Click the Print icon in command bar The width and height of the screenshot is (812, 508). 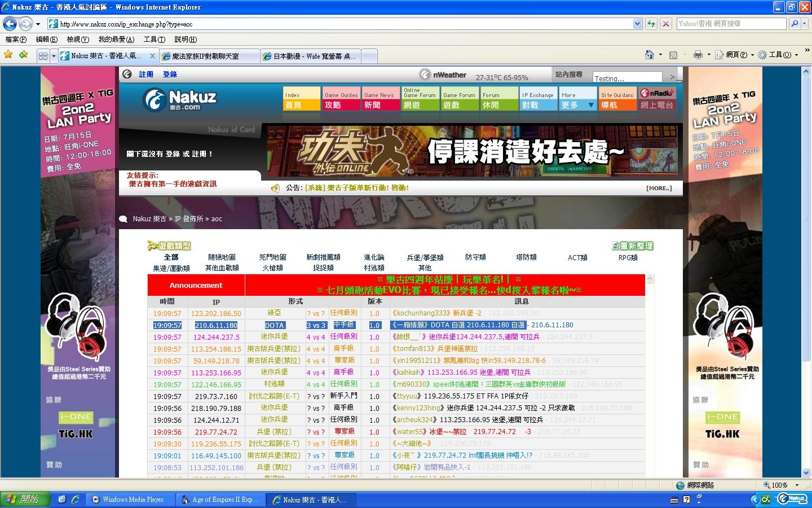698,55
